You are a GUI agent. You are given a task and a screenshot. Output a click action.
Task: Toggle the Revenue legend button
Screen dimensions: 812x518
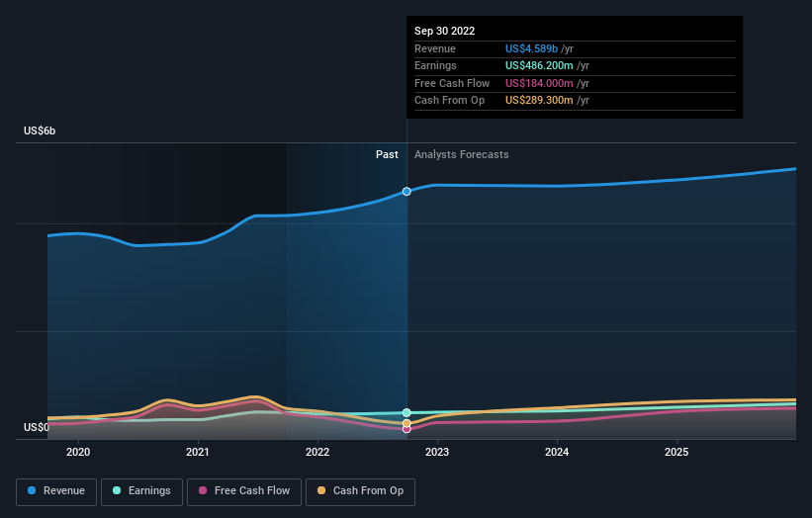coord(56,491)
